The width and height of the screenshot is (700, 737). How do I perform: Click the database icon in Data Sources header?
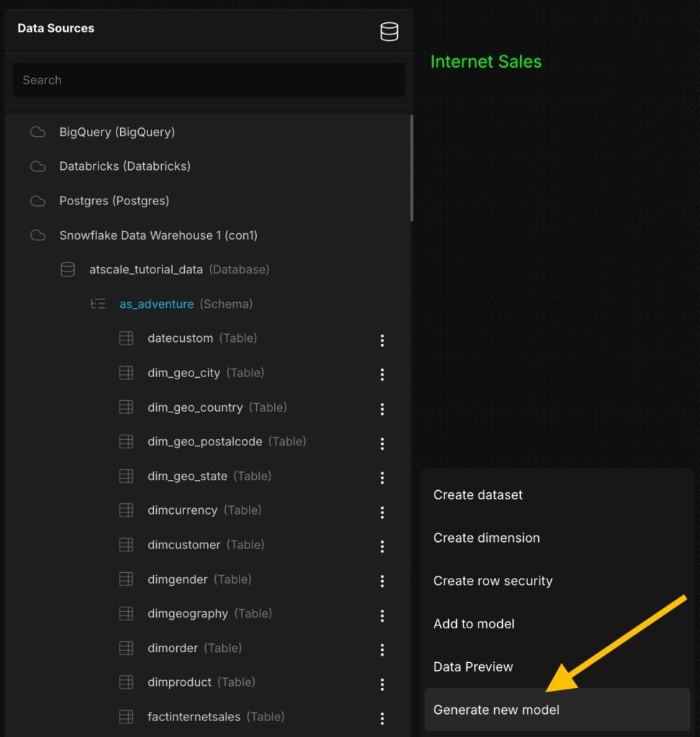tap(389, 32)
